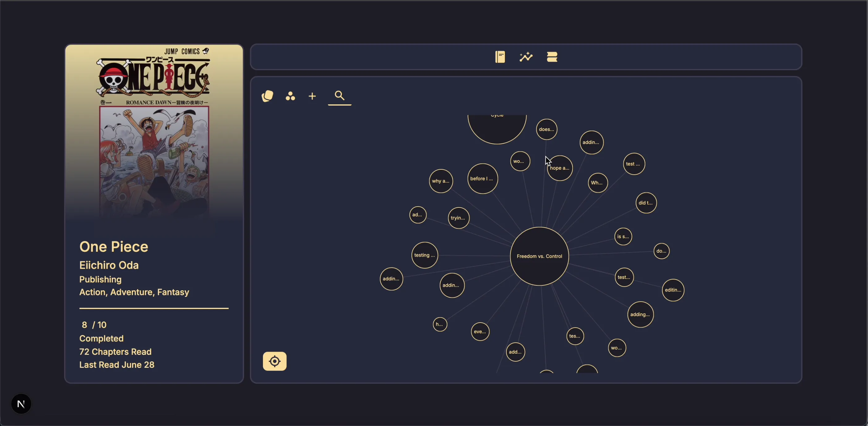Select the stacked cards icon

point(268,96)
